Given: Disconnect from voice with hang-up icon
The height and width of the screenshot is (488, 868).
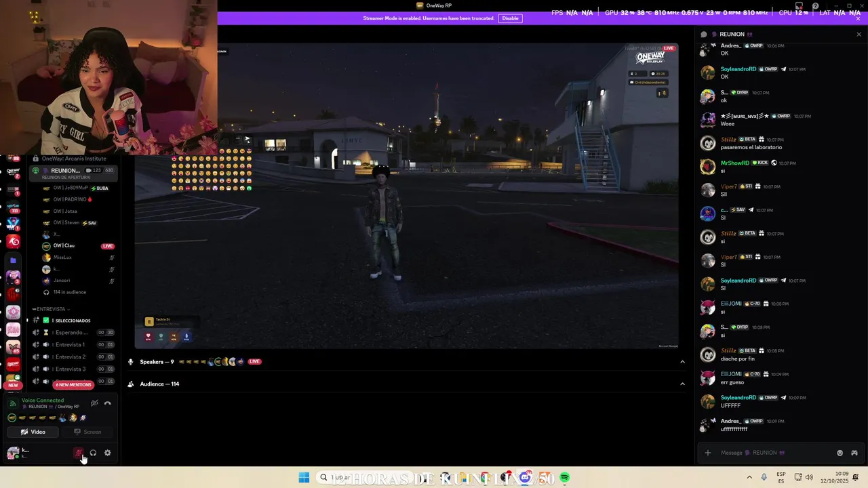Looking at the screenshot, I should tap(107, 403).
